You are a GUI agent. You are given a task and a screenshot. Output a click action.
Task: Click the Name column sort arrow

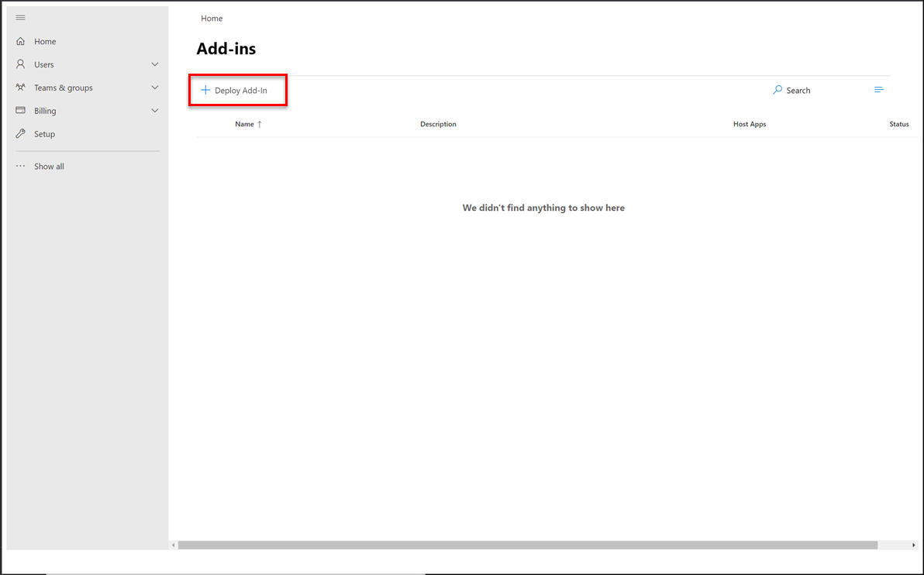tap(259, 124)
